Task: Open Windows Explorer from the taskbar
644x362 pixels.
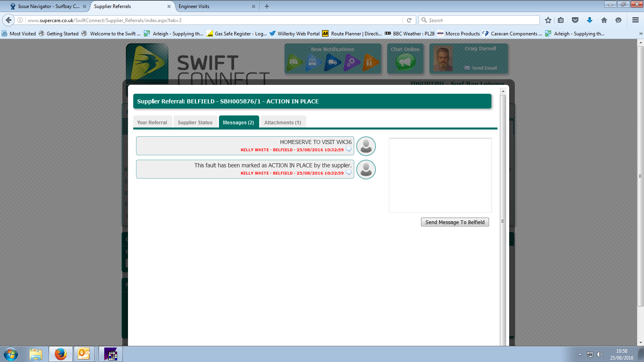Action: 36,354
